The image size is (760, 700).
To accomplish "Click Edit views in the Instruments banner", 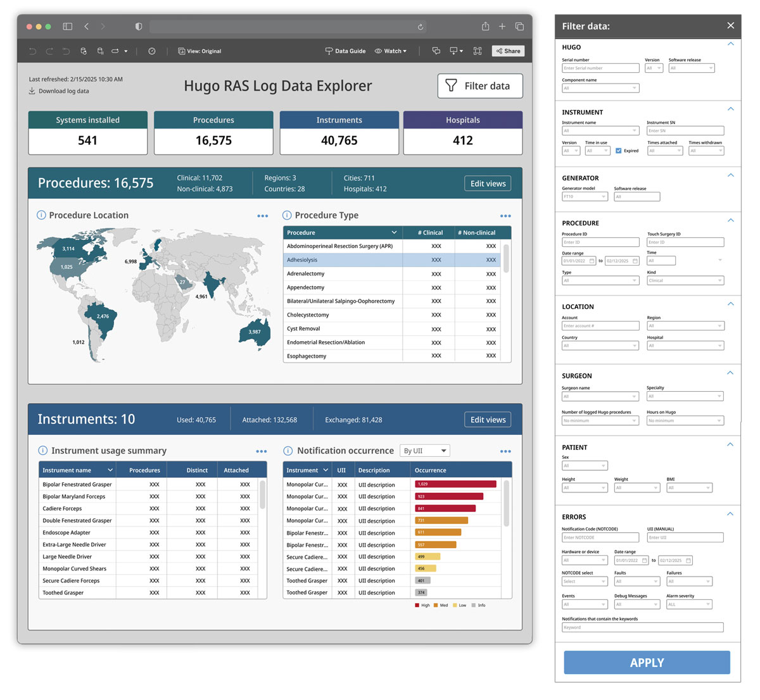I will (x=488, y=420).
